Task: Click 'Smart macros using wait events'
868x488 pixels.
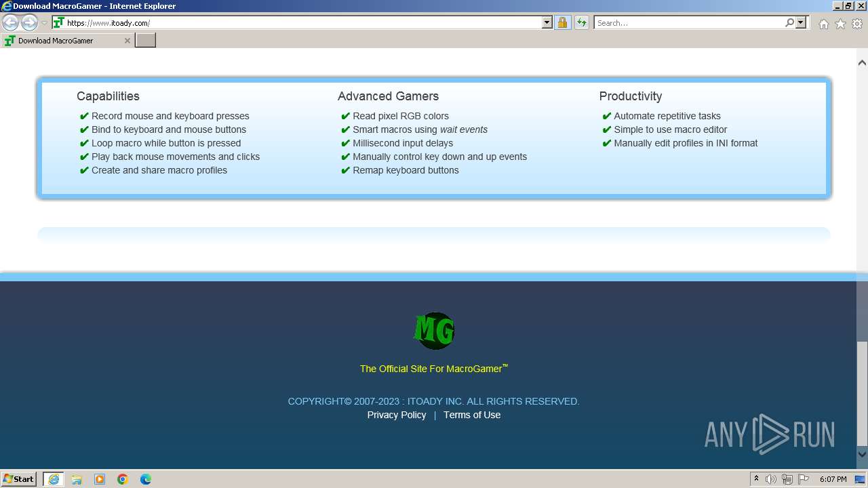Action: click(420, 129)
